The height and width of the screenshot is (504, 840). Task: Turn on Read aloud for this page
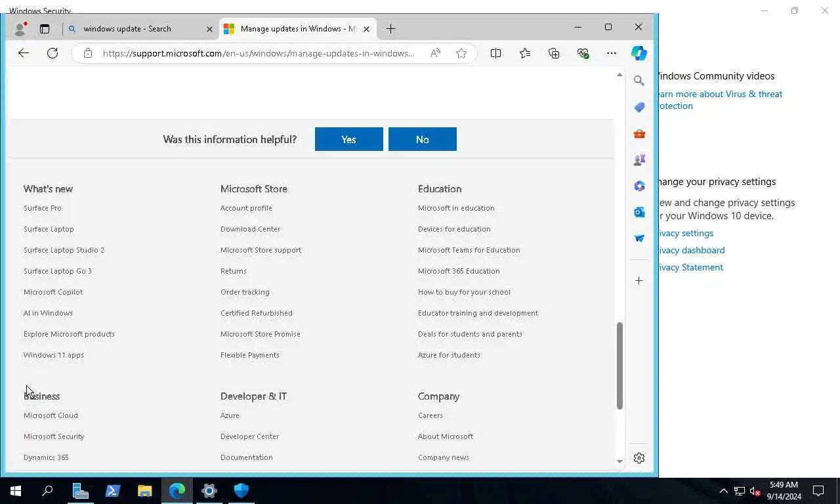[x=435, y=53]
